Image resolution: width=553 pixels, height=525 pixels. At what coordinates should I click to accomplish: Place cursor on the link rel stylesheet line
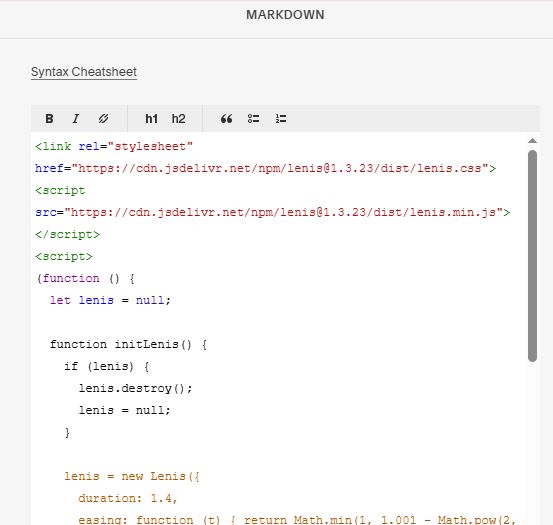pos(114,146)
